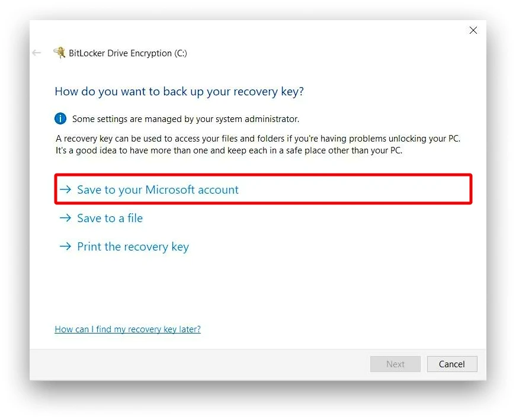Click the arrow icon before Save to your Microsoft account
Screen dimensions: 516x420
(x=65, y=190)
